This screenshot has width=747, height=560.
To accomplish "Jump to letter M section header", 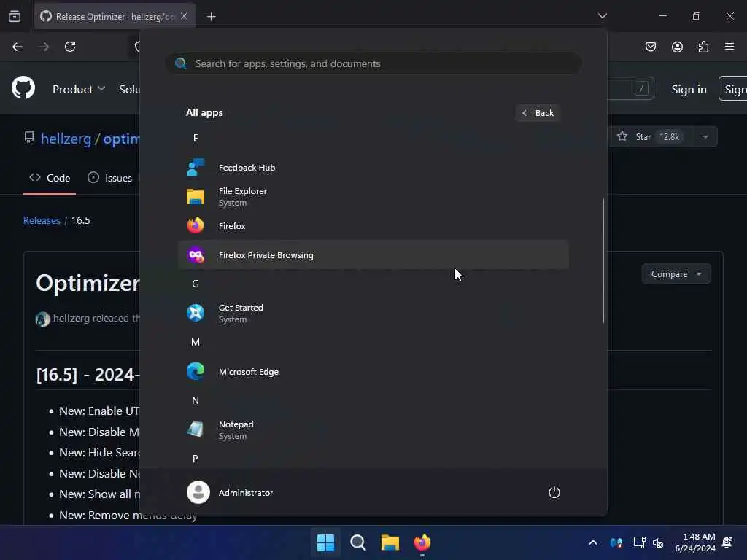I will pos(196,343).
